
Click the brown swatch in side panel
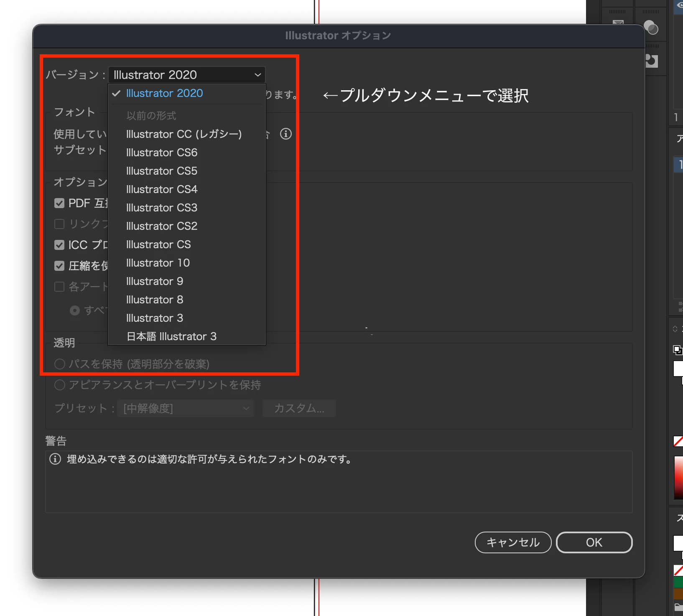678,593
